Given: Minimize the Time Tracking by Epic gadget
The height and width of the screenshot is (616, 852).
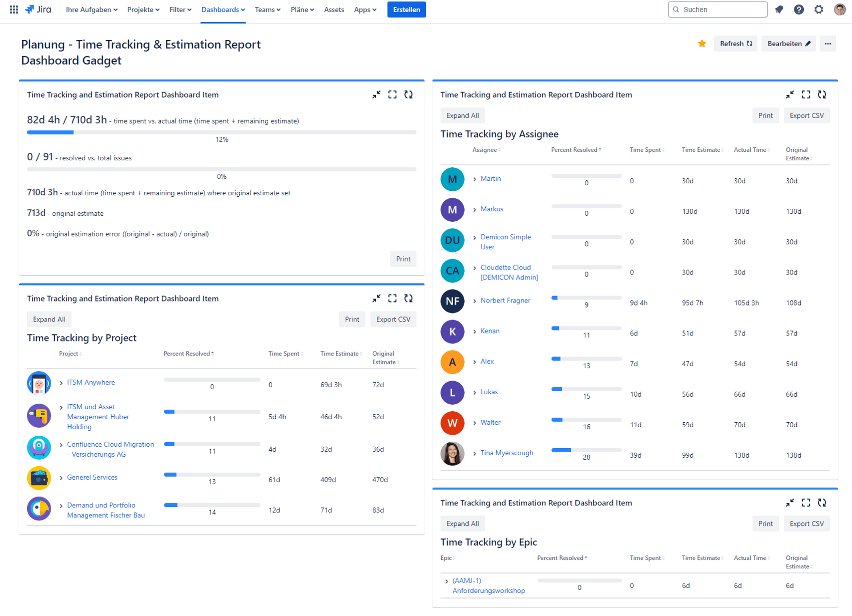Looking at the screenshot, I should (x=790, y=503).
